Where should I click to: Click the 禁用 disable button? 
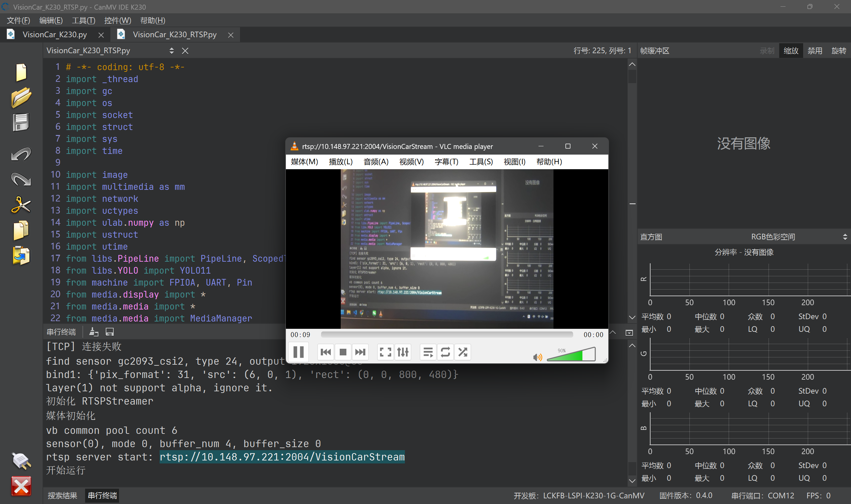pyautogui.click(x=814, y=51)
